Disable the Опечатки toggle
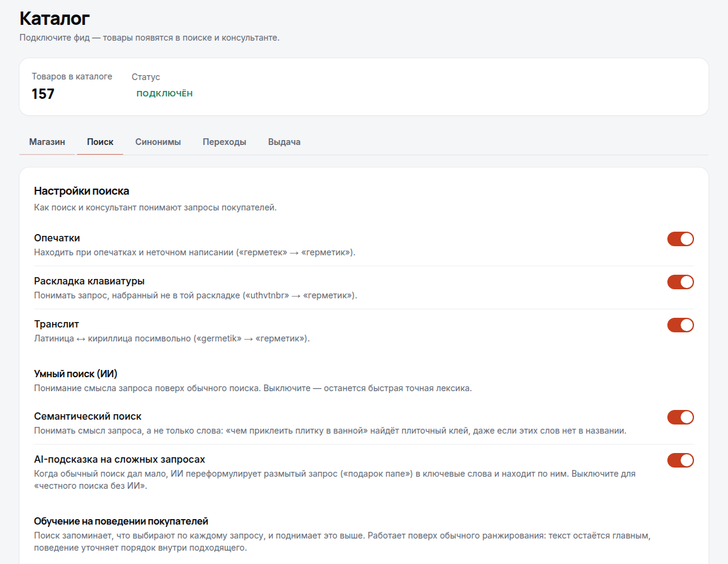This screenshot has width=728, height=564. coord(680,239)
